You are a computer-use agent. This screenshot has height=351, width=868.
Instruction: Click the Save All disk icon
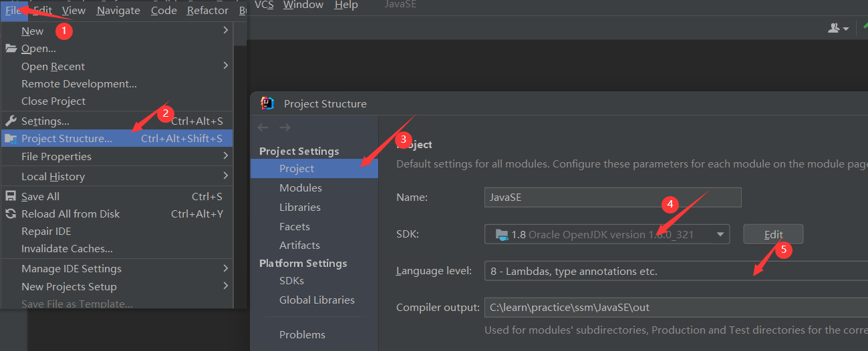coord(11,196)
